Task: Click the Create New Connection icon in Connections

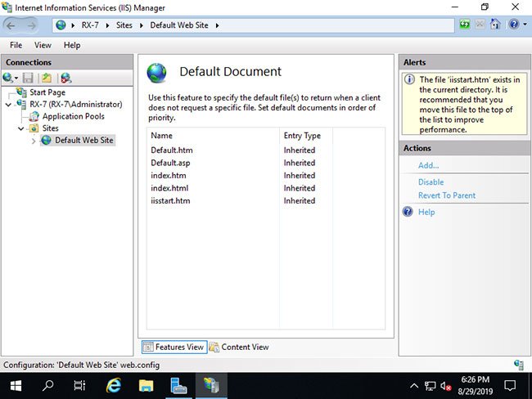Action: tap(7, 78)
